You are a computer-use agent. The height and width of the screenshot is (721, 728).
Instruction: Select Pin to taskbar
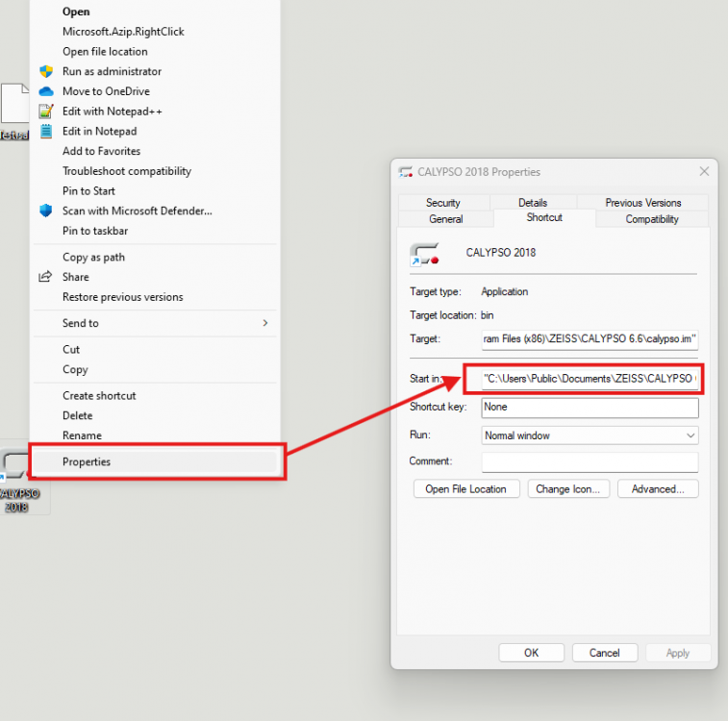coord(95,231)
